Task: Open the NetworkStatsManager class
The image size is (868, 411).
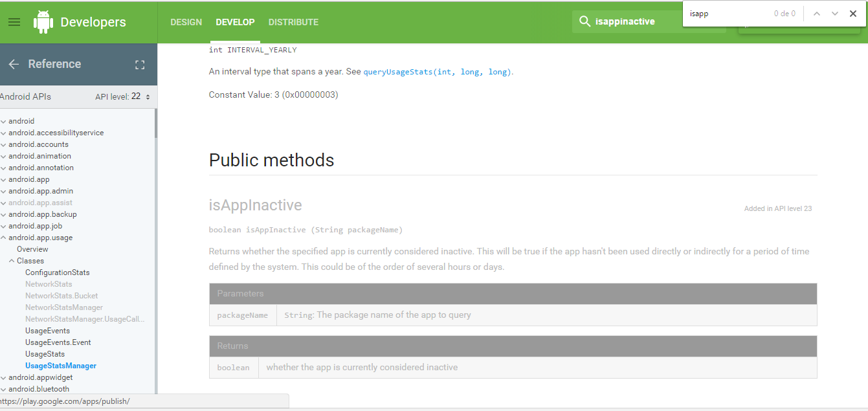Action: tap(64, 307)
